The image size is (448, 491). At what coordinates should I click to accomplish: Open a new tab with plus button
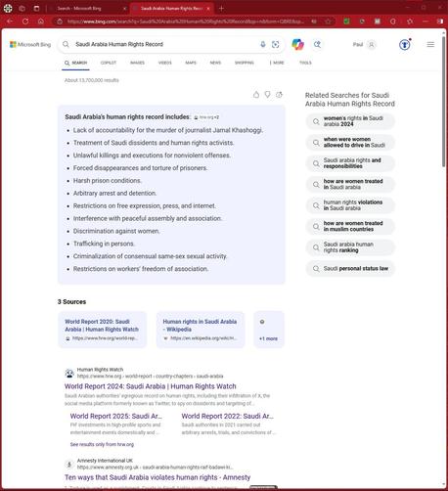221,9
